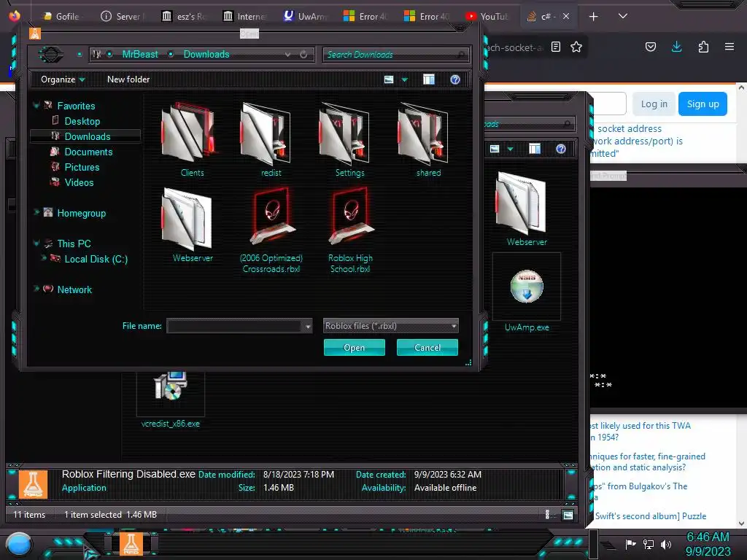Save page to Pocket icon
The width and height of the screenshot is (747, 560).
(650, 47)
